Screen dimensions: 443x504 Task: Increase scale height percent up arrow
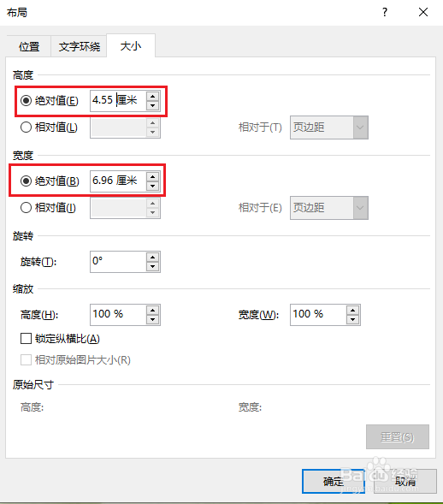point(152,310)
